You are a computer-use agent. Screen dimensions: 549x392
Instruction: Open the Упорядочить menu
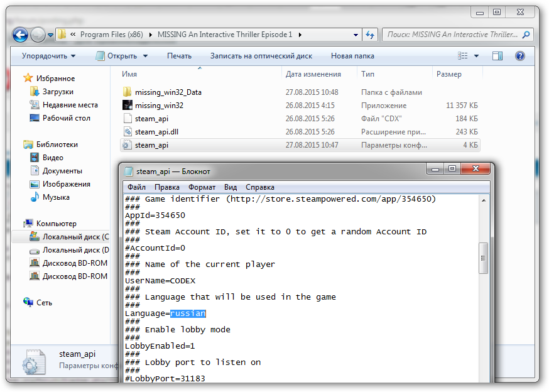tap(48, 56)
